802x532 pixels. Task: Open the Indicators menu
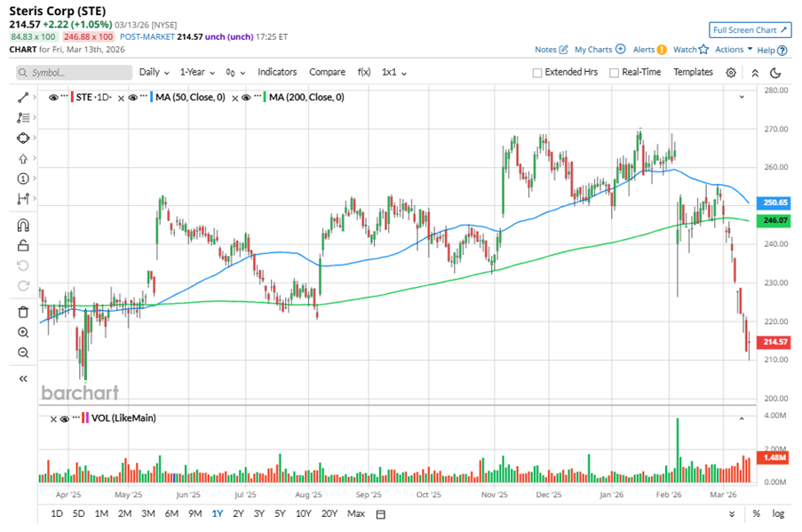(277, 72)
